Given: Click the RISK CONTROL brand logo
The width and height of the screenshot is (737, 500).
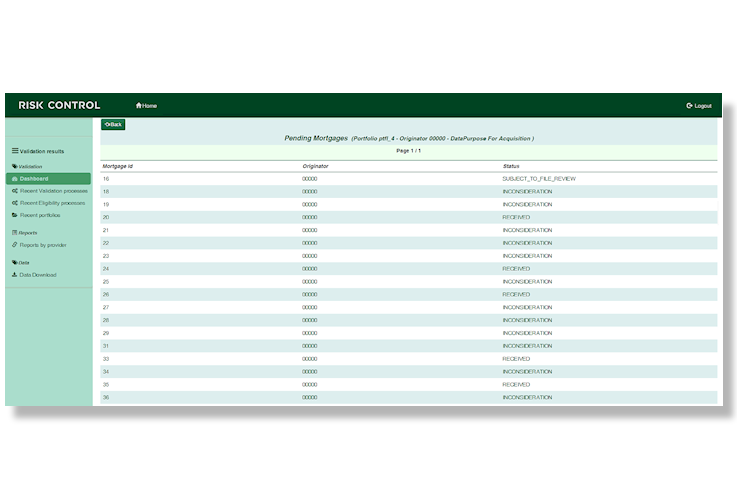Looking at the screenshot, I should [x=59, y=106].
